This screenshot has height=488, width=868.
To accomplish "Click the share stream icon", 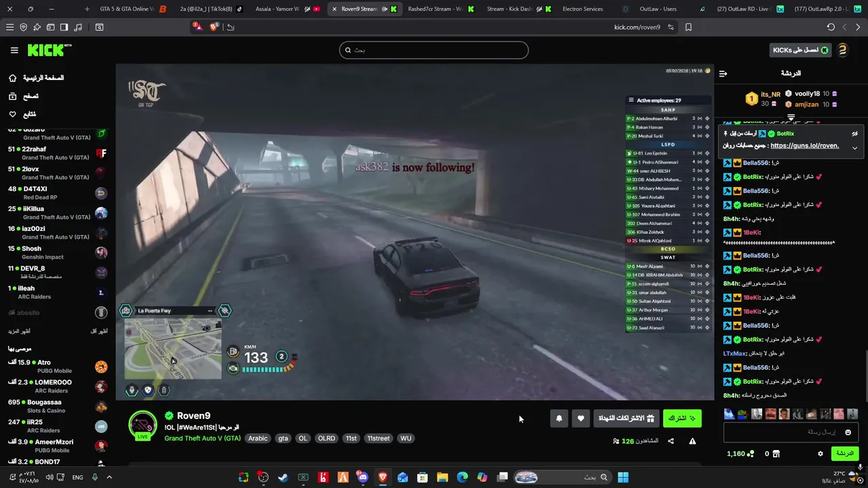I will click(671, 441).
